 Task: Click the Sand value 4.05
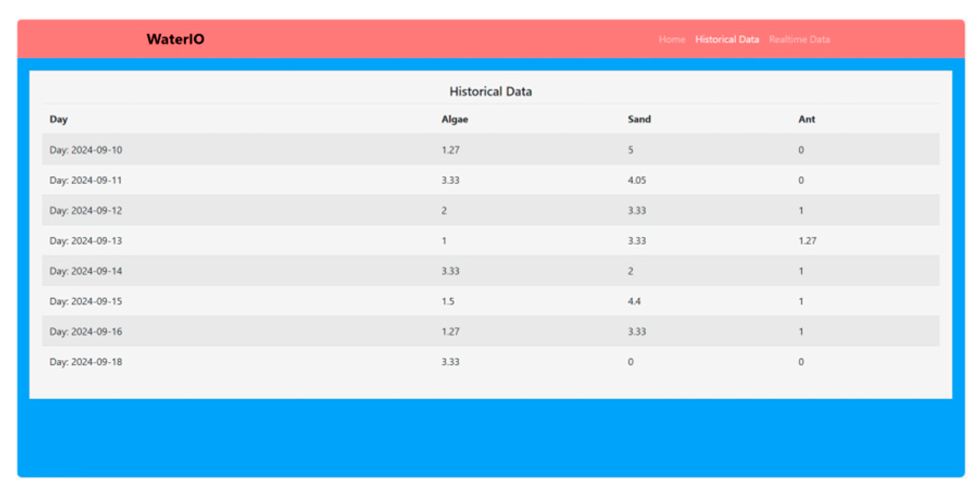(637, 180)
